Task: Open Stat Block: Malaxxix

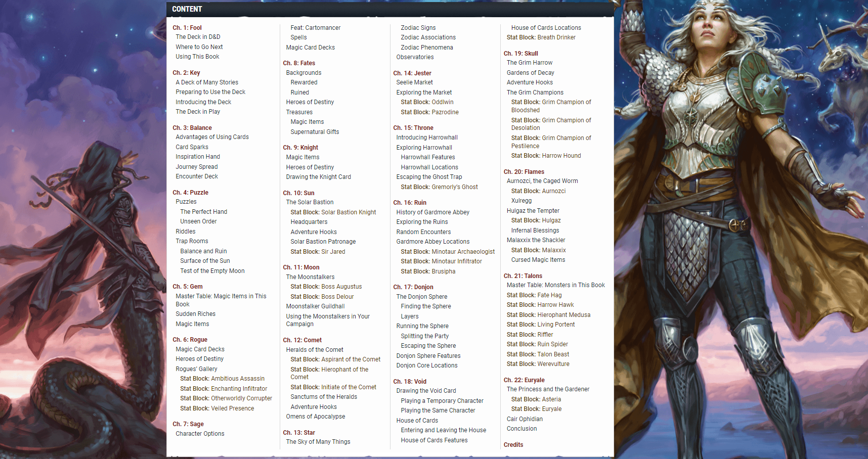Action: (x=538, y=250)
